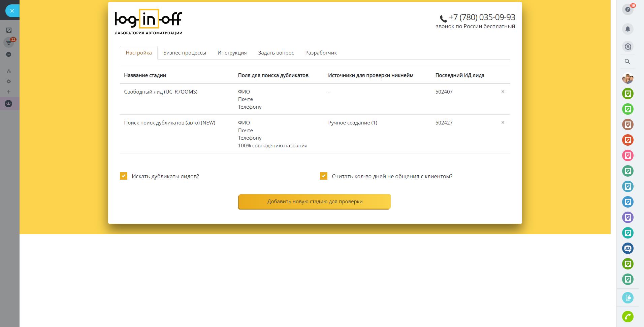Open the sitemap structure icon in left sidebar

tap(9, 71)
